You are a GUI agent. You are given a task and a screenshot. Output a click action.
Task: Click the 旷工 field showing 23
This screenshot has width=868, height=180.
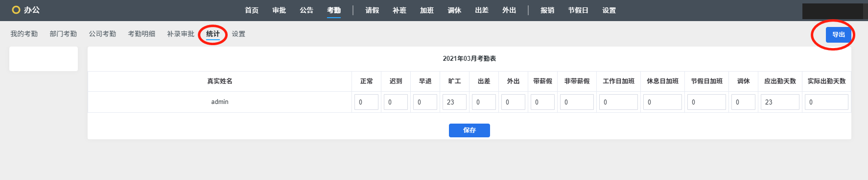click(x=454, y=102)
